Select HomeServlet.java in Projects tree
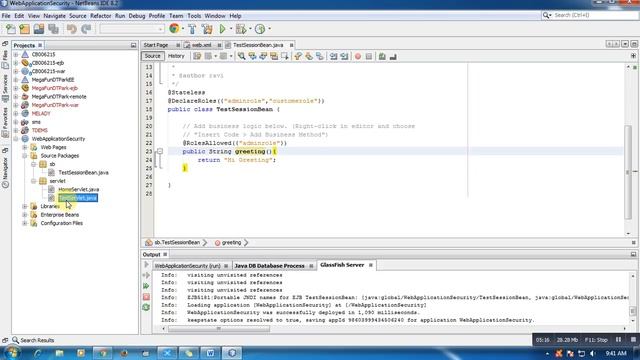Image resolution: width=640 pixels, height=360 pixels. pos(79,189)
